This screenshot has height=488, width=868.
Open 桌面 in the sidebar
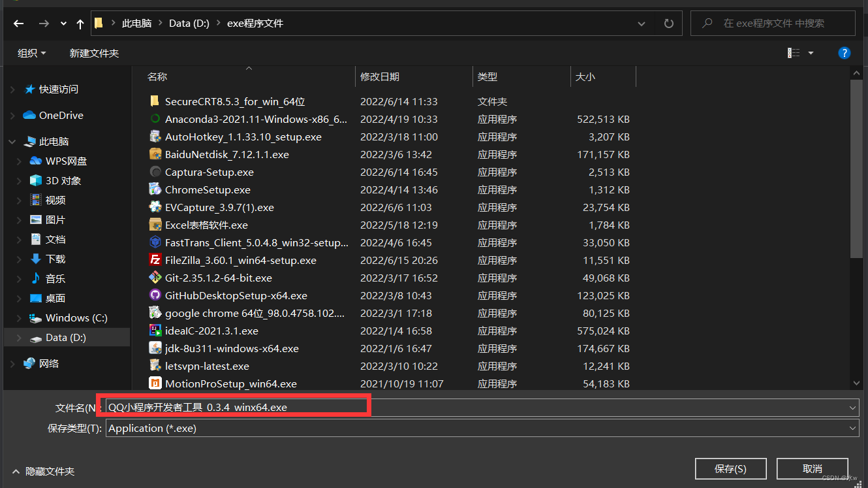tap(55, 299)
